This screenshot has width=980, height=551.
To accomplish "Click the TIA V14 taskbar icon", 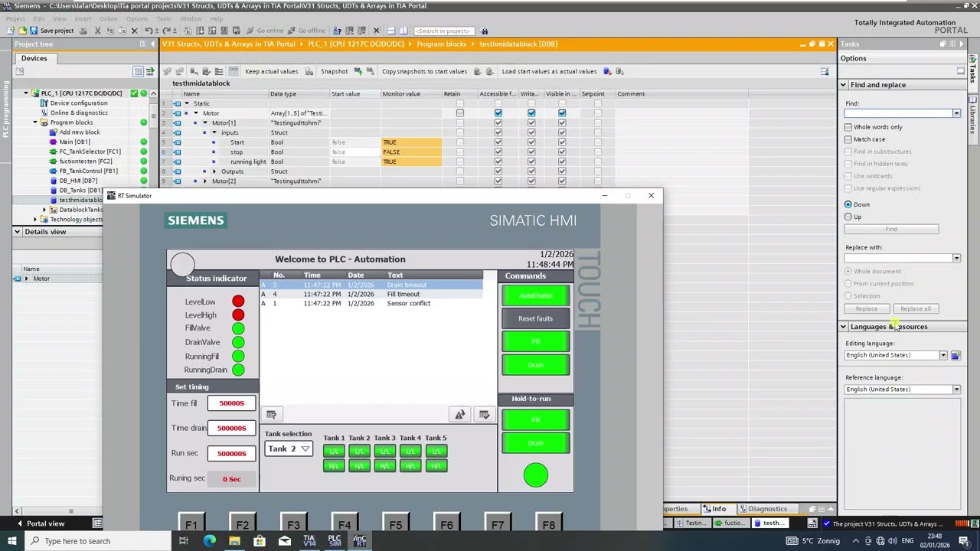I will point(309,541).
